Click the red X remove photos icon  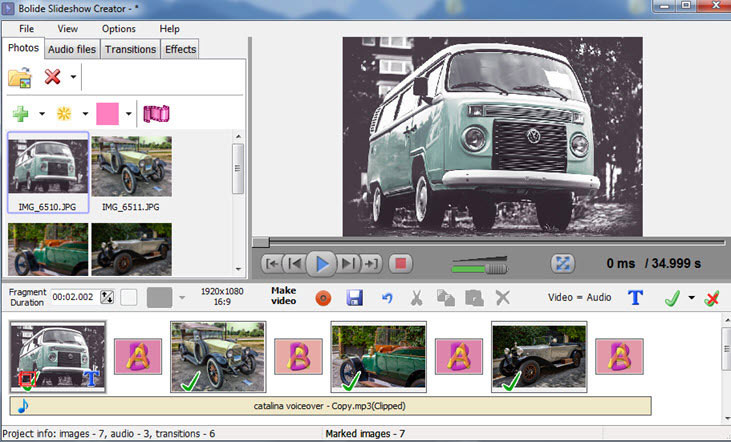pyautogui.click(x=52, y=77)
